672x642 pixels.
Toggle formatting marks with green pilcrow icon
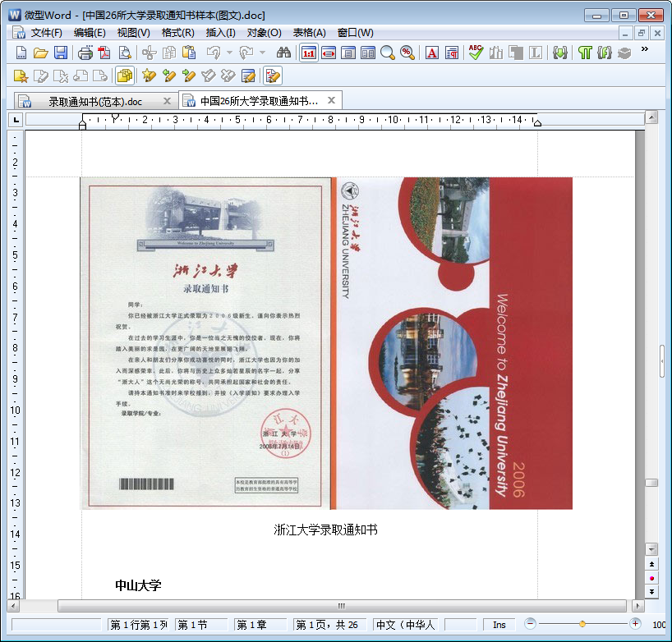[585, 53]
